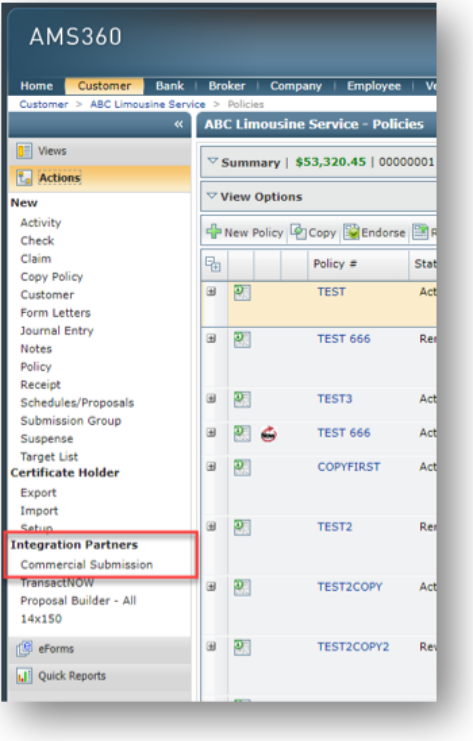This screenshot has width=473, height=741.
Task: Select Journal Entry action
Action: [57, 331]
